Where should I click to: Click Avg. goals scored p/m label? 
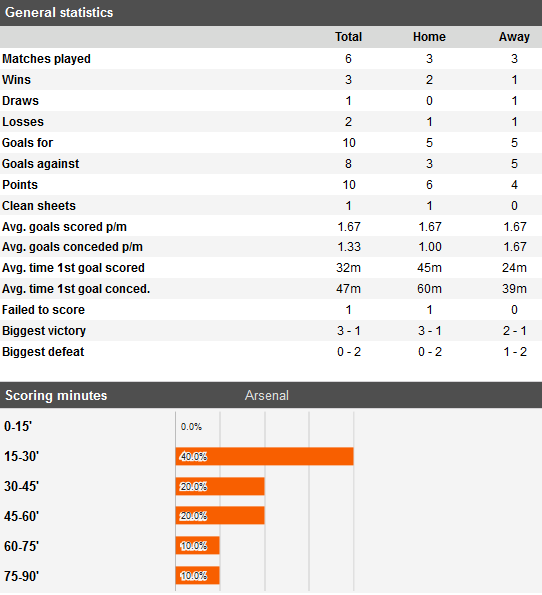(65, 227)
